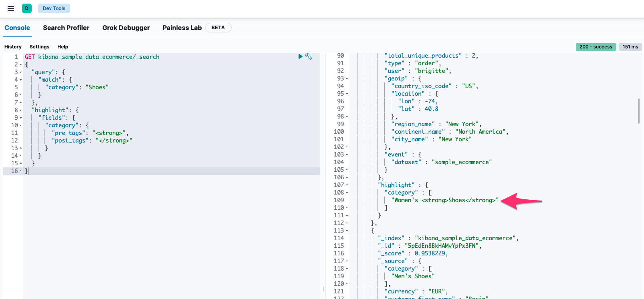Open the Console tab
The image size is (644, 299).
17,28
